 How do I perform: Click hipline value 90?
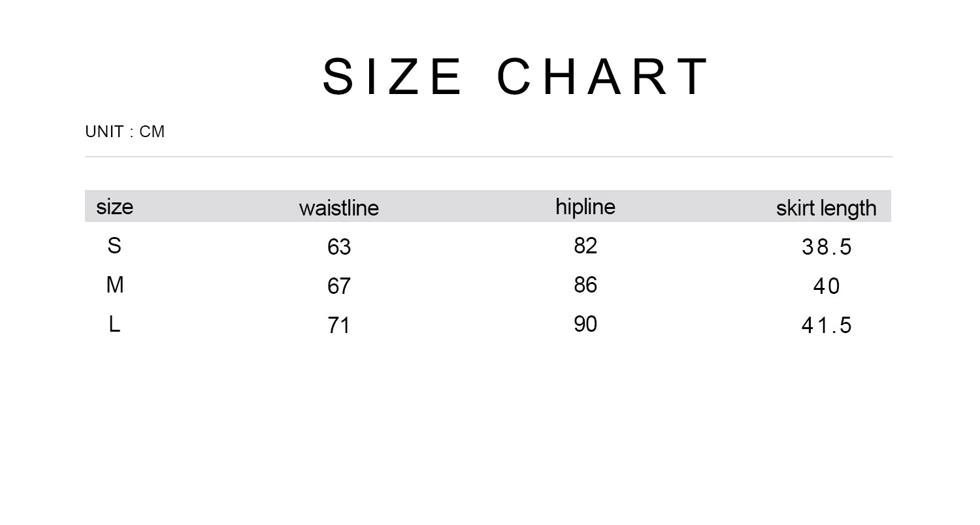coord(585,325)
